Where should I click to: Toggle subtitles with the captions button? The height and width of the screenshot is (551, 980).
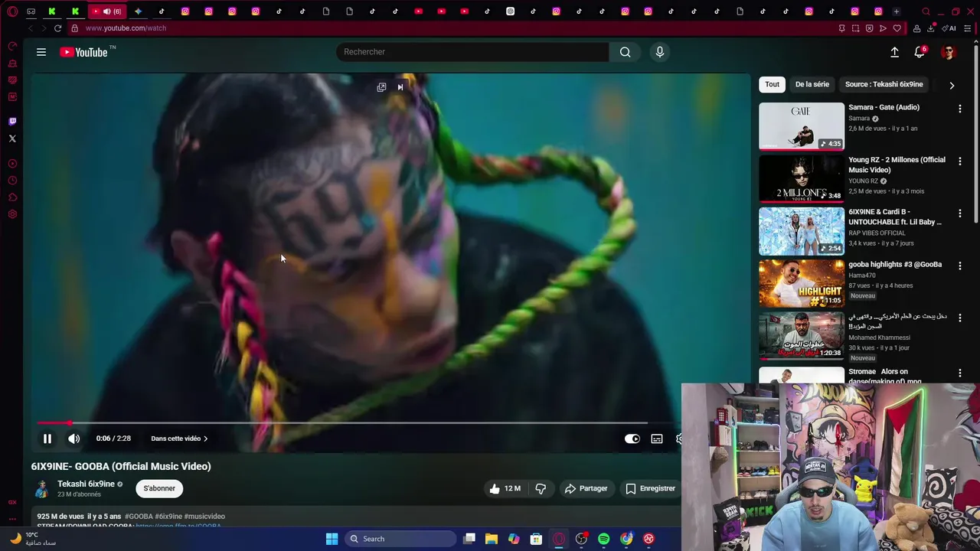[657, 439]
